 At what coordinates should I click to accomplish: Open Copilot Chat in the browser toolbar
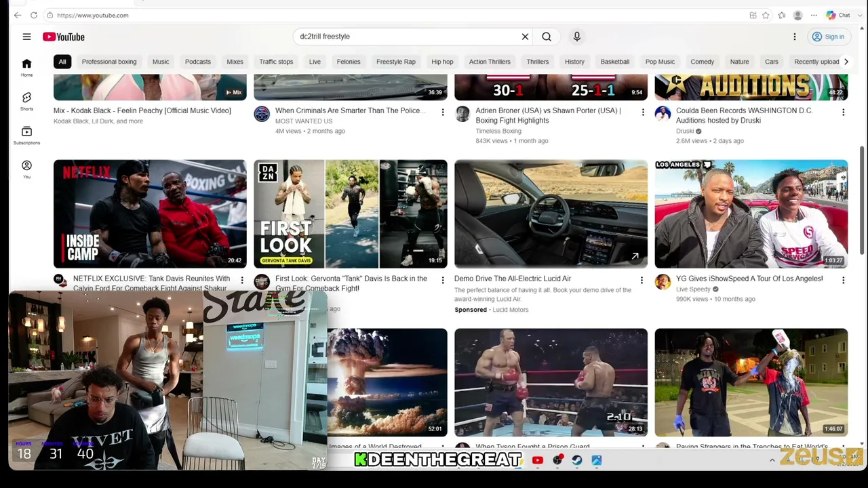coord(838,15)
